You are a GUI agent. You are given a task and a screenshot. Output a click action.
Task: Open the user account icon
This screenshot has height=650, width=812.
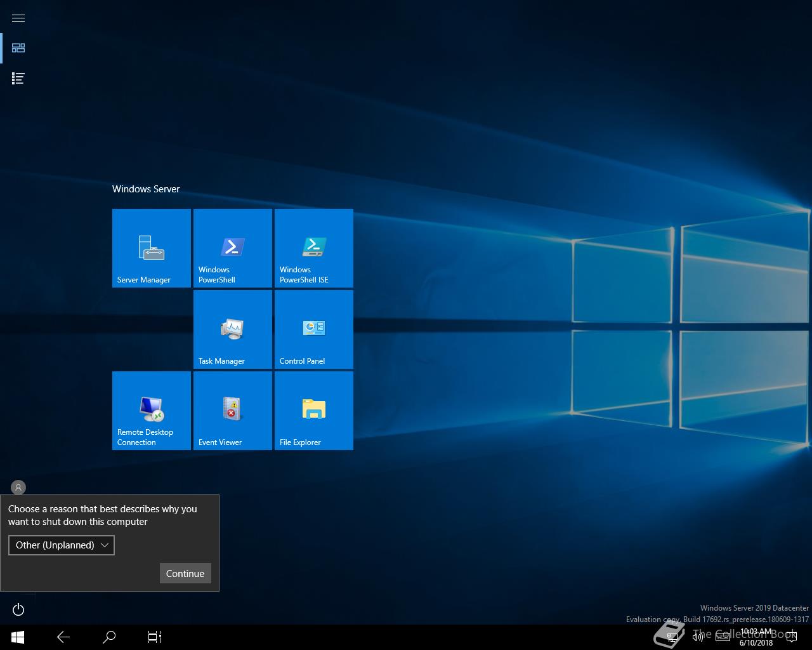(18, 487)
